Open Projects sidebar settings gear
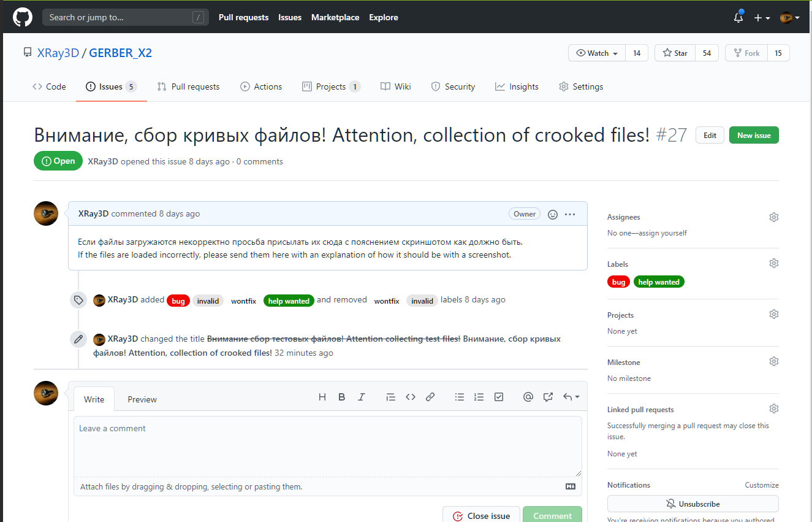Screen dimensions: 812x522 click(x=774, y=314)
